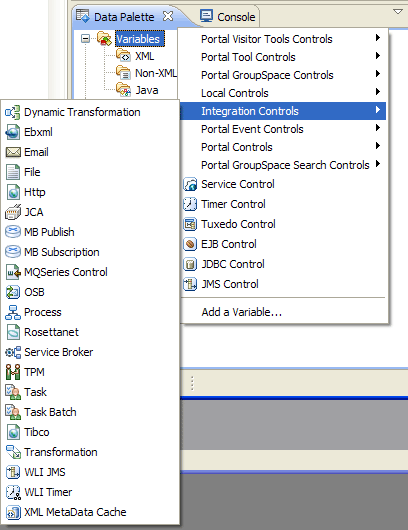Click the WLI Timer icon
This screenshot has height=530, width=408.
[x=13, y=492]
